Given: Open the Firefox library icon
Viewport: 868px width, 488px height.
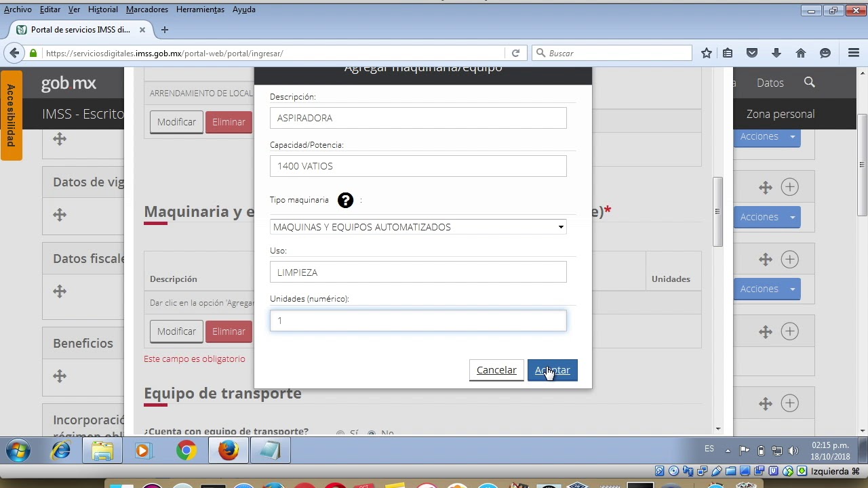Looking at the screenshot, I should pyautogui.click(x=728, y=53).
